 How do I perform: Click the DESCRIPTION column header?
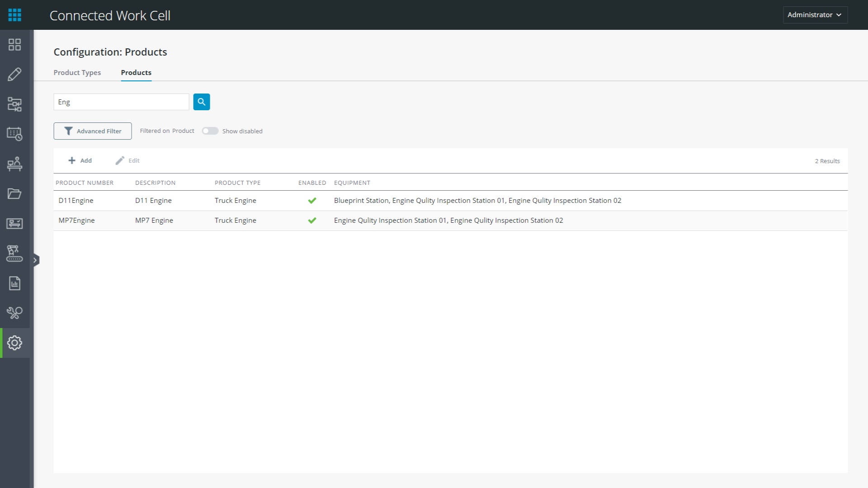[155, 183]
